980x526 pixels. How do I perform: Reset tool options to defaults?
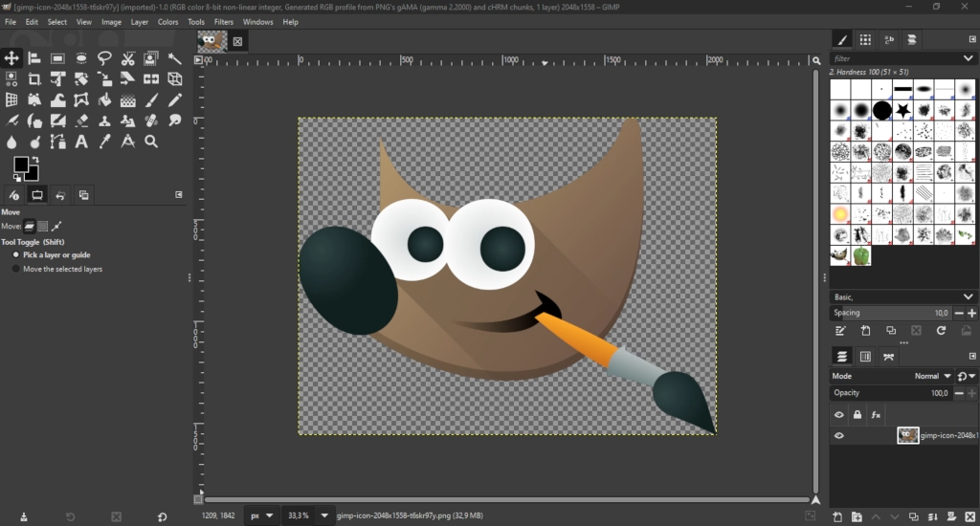[162, 516]
